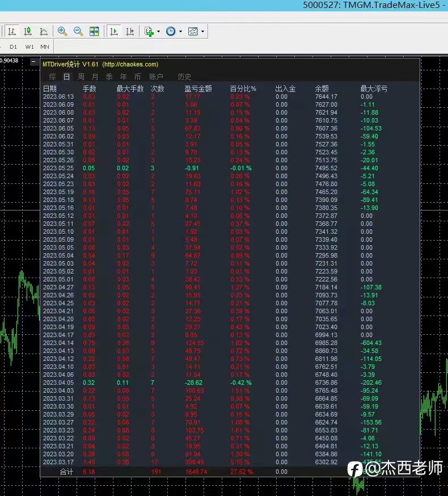This screenshot has width=448, height=496.
Task: Toggle chart shift from right edge
Action: point(130,31)
